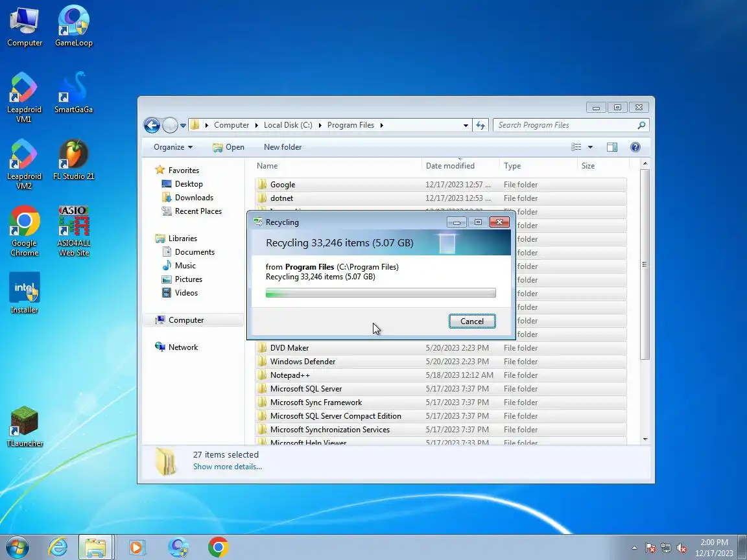Open the Computer desktop icon
Image resolution: width=747 pixels, height=560 pixels.
(x=24, y=27)
